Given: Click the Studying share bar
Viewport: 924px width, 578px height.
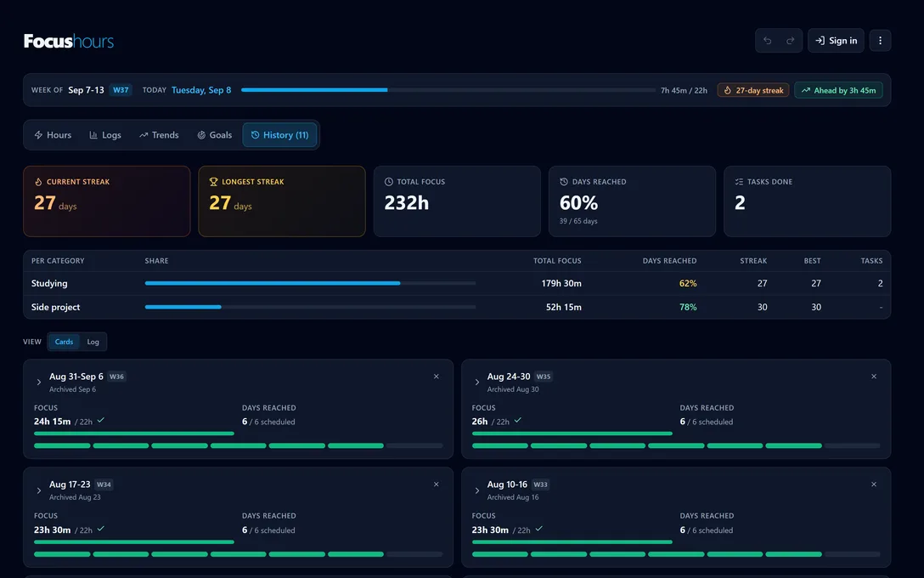Looking at the screenshot, I should pyautogui.click(x=310, y=283).
